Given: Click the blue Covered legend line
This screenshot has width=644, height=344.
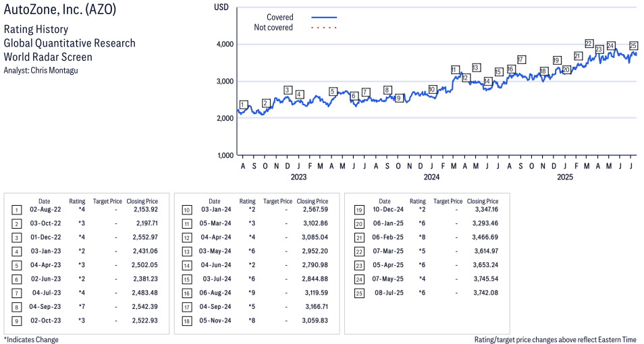Looking at the screenshot, I should coord(324,18).
